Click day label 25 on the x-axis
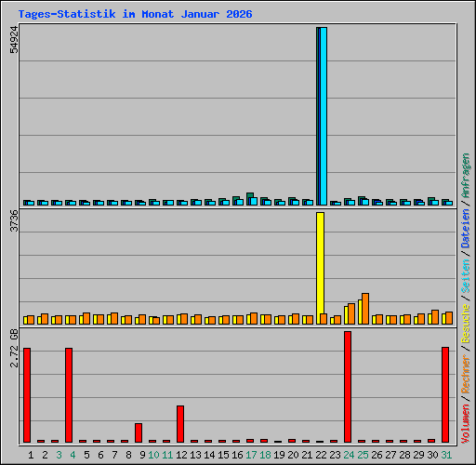 pos(363,455)
